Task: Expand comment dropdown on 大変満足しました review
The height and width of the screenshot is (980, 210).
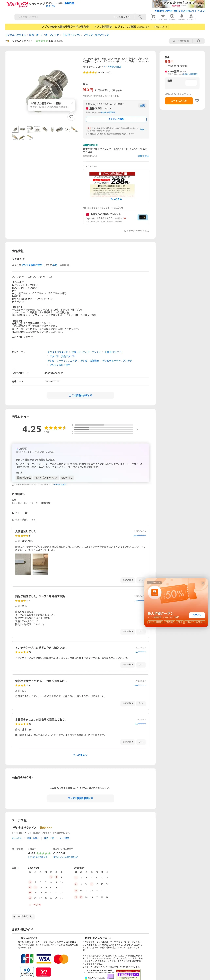Action: click(x=141, y=580)
